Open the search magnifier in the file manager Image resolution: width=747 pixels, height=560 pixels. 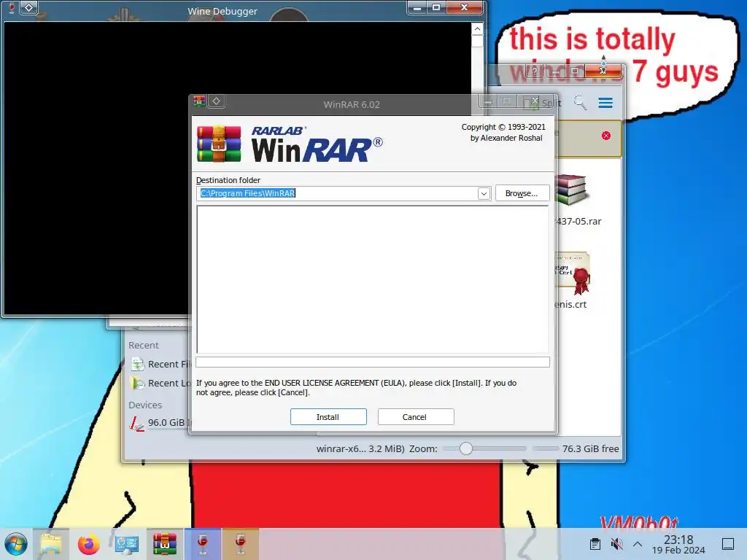[580, 102]
